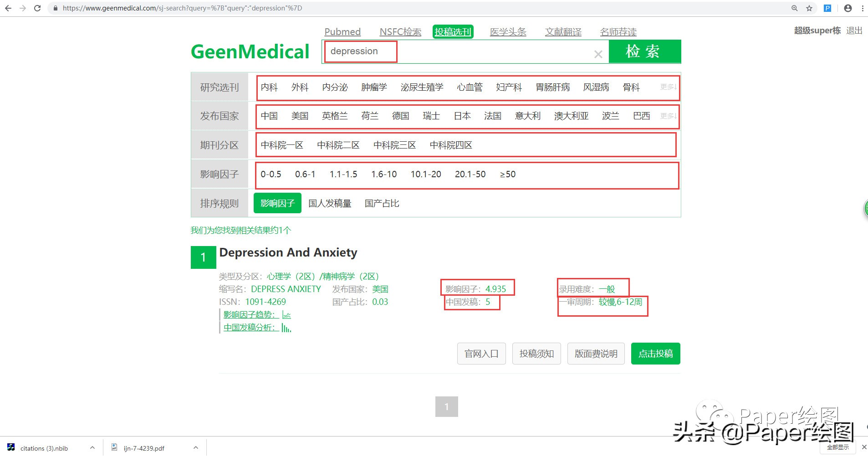Click the browser back arrow

(x=8, y=8)
